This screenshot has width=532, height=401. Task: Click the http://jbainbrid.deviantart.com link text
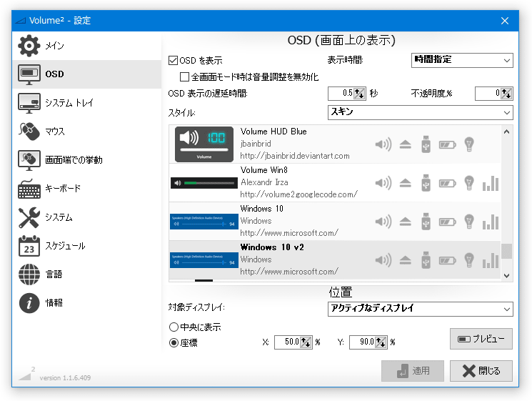click(x=295, y=156)
